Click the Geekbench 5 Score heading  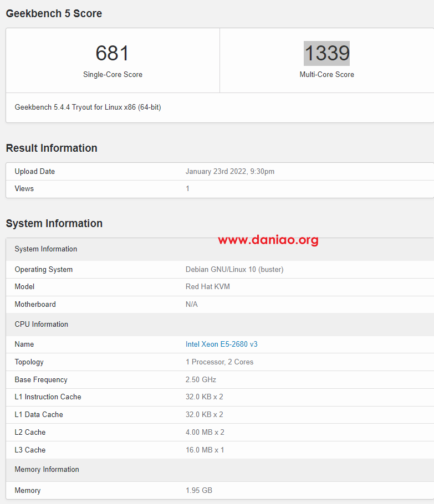click(54, 13)
